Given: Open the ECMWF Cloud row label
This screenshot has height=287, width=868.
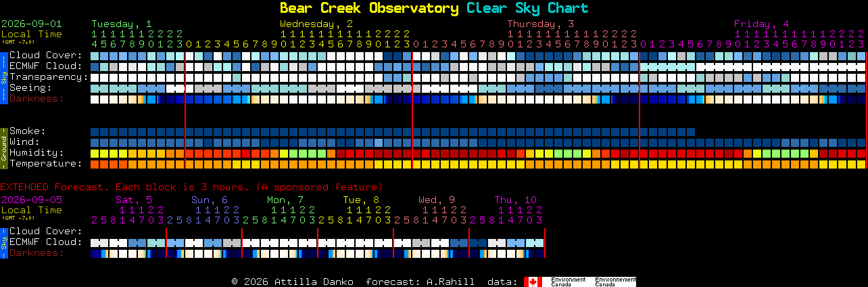Looking at the screenshot, I should [46, 66].
